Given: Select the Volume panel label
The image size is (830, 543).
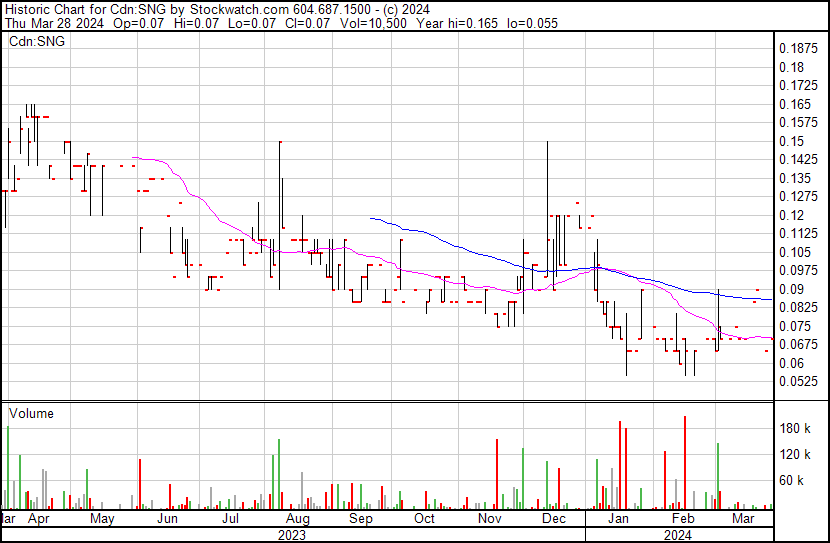Looking at the screenshot, I should pyautogui.click(x=31, y=414).
